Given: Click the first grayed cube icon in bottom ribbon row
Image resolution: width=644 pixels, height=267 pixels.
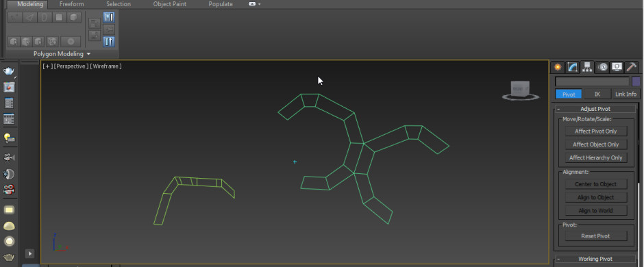Looking at the screenshot, I should (14, 42).
